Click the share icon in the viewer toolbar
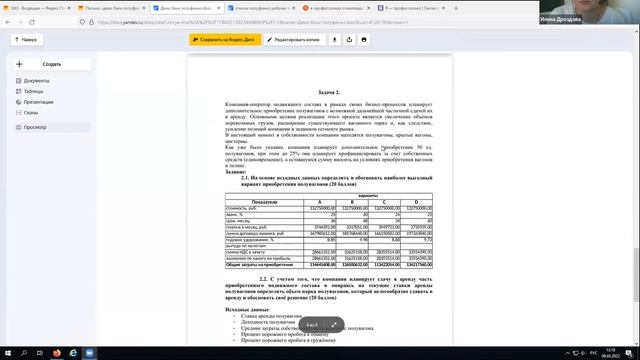The width and height of the screenshot is (640, 360). pyautogui.click(x=349, y=40)
